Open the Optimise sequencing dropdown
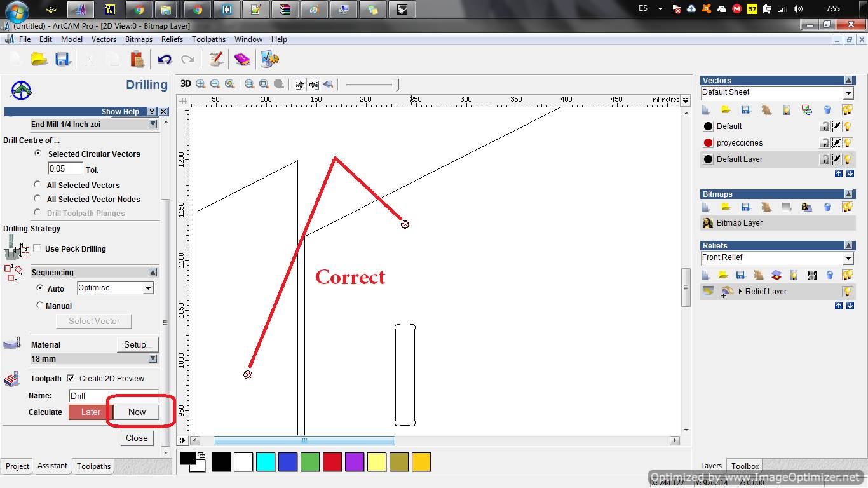 click(148, 288)
